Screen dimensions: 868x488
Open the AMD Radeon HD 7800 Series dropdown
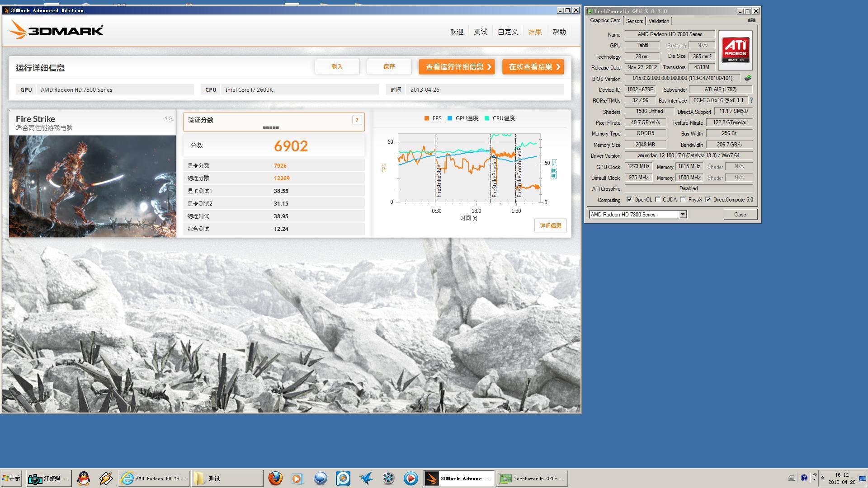(638, 214)
